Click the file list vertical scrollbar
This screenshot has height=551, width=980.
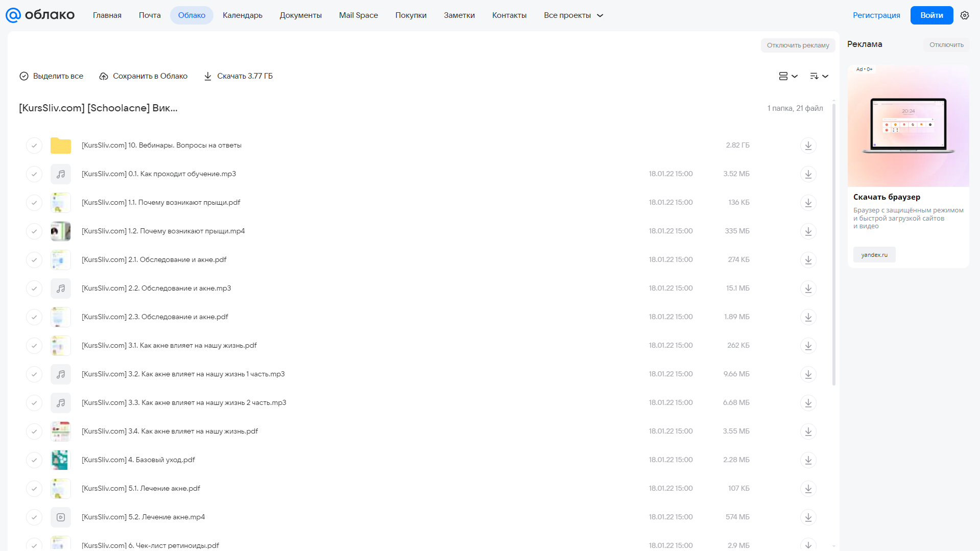click(x=834, y=244)
